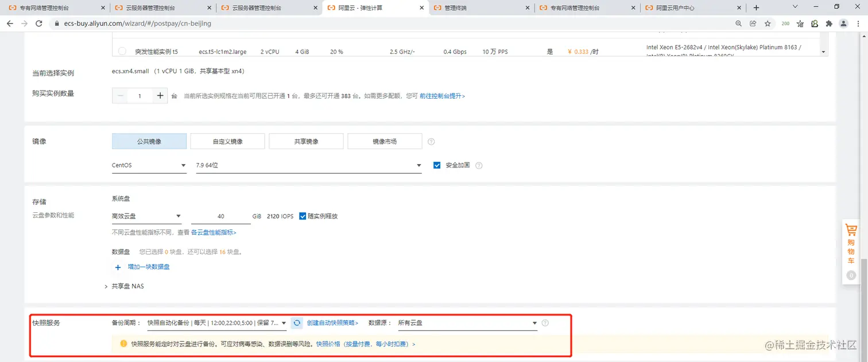This screenshot has width=868, height=362.
Task: Open the Chrome three-dot menu
Action: click(x=858, y=24)
